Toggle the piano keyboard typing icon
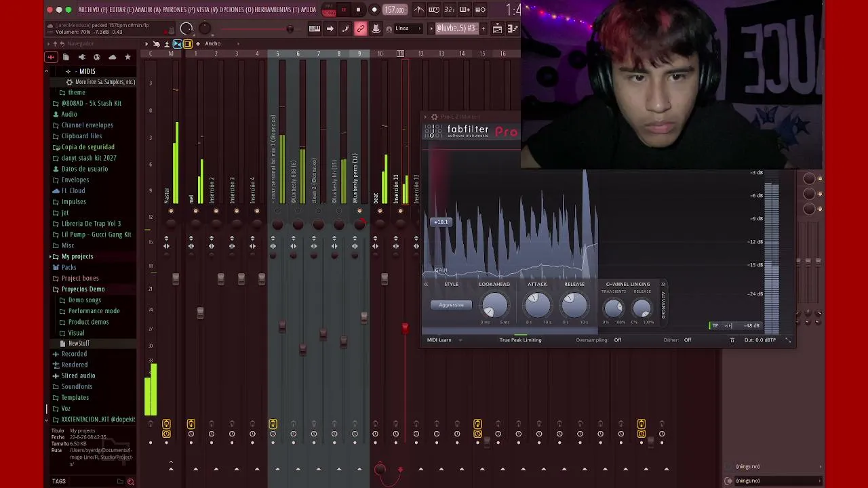The width and height of the screenshot is (868, 488). (x=315, y=28)
